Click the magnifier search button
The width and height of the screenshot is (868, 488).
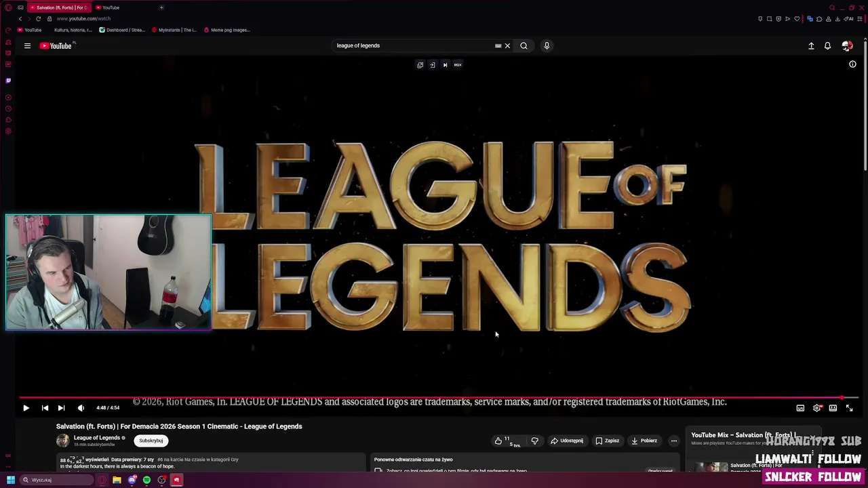[x=524, y=46]
